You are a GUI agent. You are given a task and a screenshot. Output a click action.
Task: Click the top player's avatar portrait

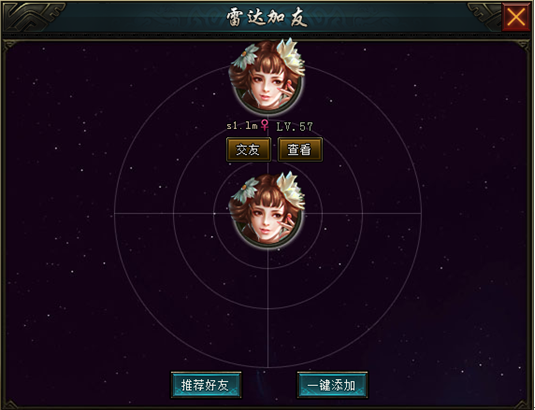267,77
